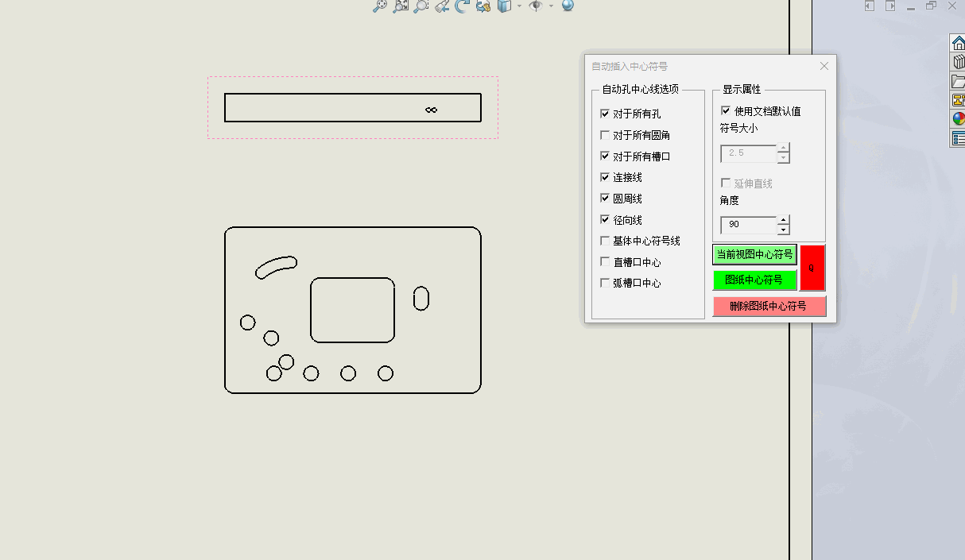Viewport: 965px width, 560px height.
Task: Click the right panel expand arrow icon
Action: (890, 6)
